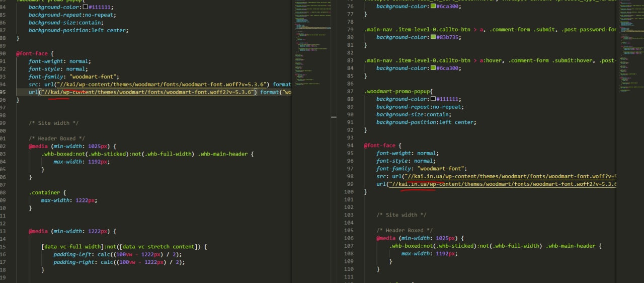Click @font-face rule in the left pane
Image resolution: width=644 pixels, height=283 pixels.
coord(31,53)
